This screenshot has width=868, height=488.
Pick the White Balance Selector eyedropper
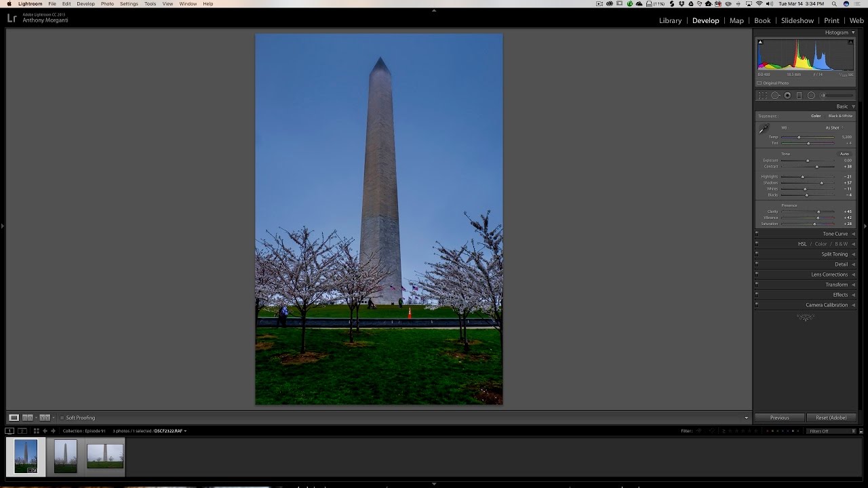click(x=764, y=129)
